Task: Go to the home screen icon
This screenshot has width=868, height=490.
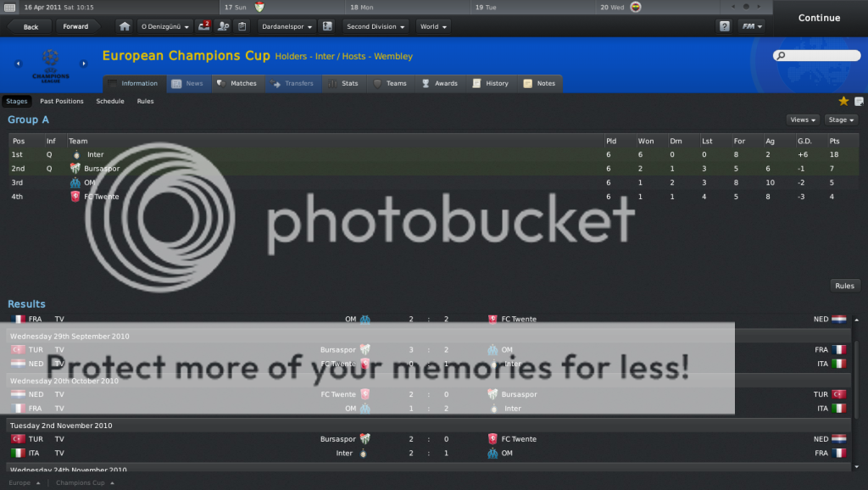Action: (125, 26)
